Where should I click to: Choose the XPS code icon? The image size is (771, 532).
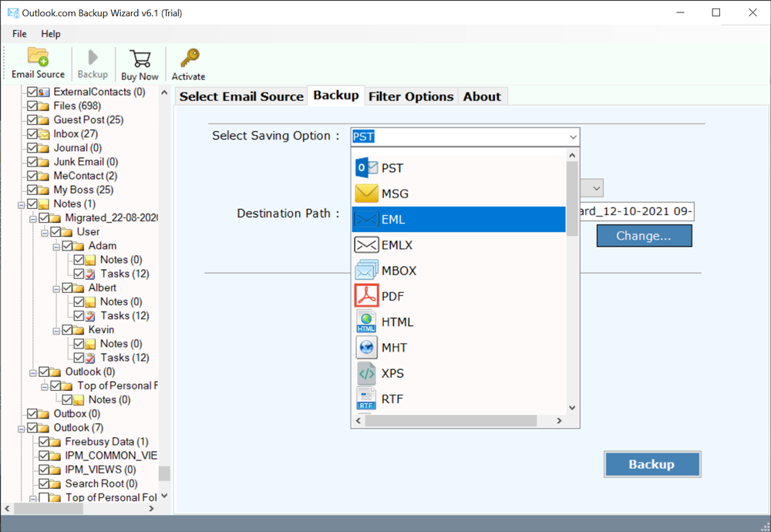366,373
